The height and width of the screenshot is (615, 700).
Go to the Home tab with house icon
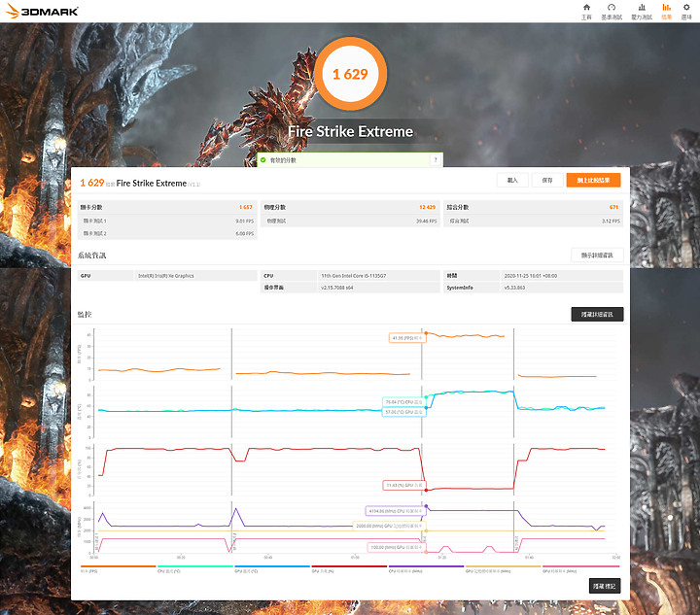[586, 12]
